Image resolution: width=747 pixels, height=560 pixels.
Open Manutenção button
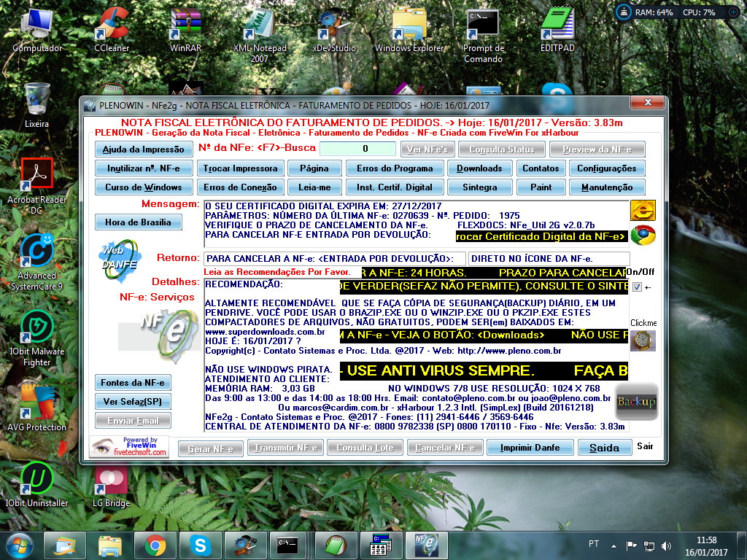click(606, 187)
